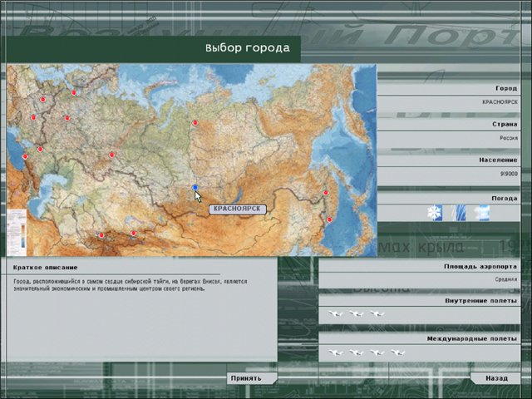
Task: Click last plane icon under Международные полеты
Action: click(397, 353)
